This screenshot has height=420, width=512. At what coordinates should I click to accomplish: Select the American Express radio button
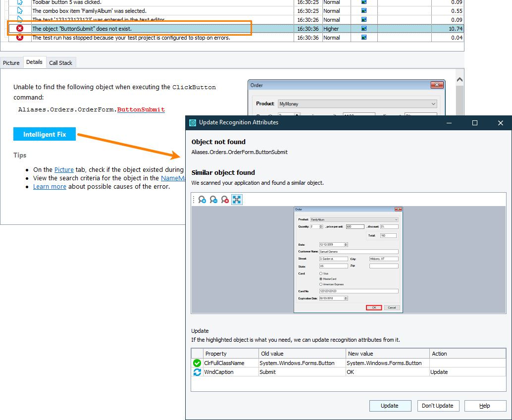point(321,285)
